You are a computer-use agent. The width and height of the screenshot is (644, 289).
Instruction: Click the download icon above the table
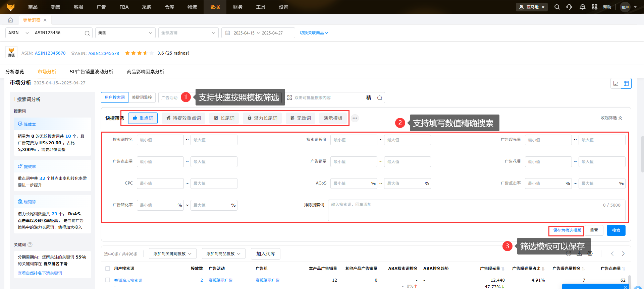click(x=579, y=254)
